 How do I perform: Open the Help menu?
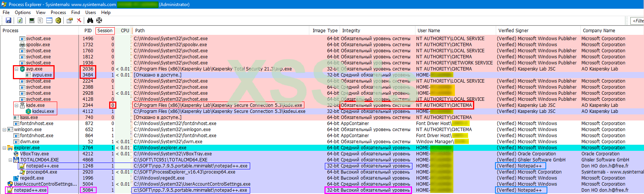pos(106,13)
